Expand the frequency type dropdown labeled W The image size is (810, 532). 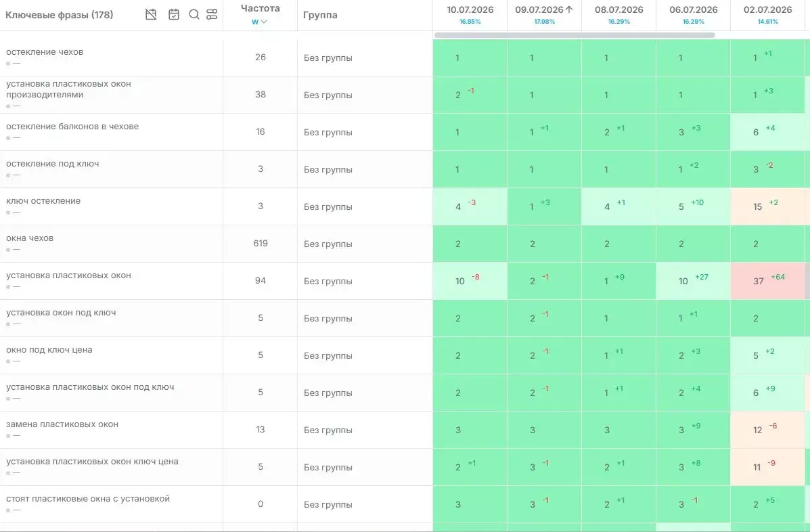click(259, 22)
